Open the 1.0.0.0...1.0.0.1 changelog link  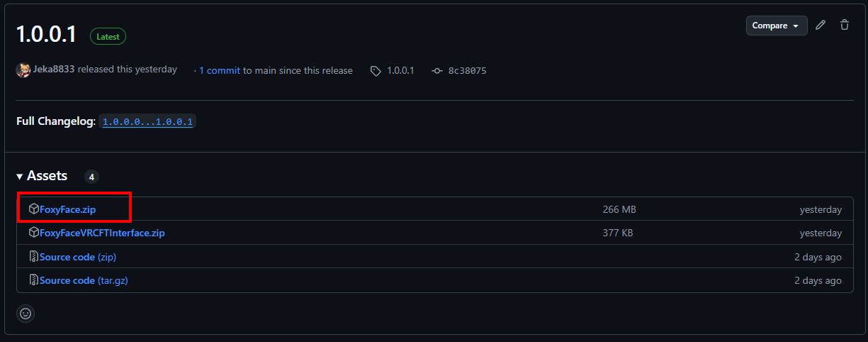coord(147,122)
